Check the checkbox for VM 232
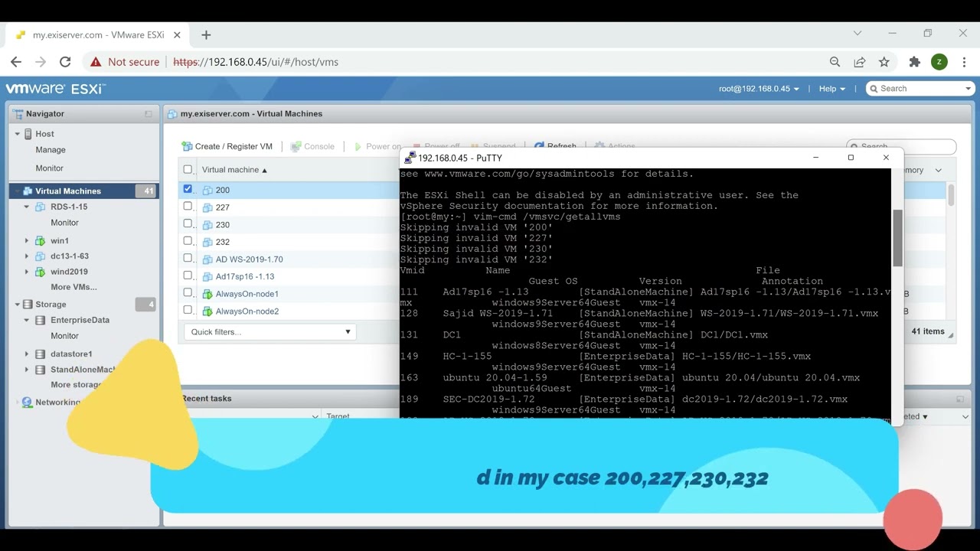This screenshot has height=551, width=980. click(188, 241)
